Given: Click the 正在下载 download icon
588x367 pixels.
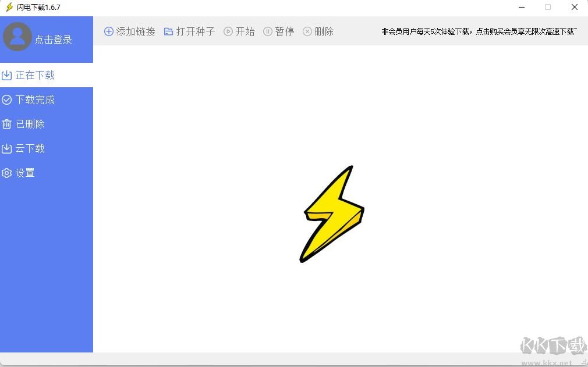Looking at the screenshot, I should tap(7, 75).
